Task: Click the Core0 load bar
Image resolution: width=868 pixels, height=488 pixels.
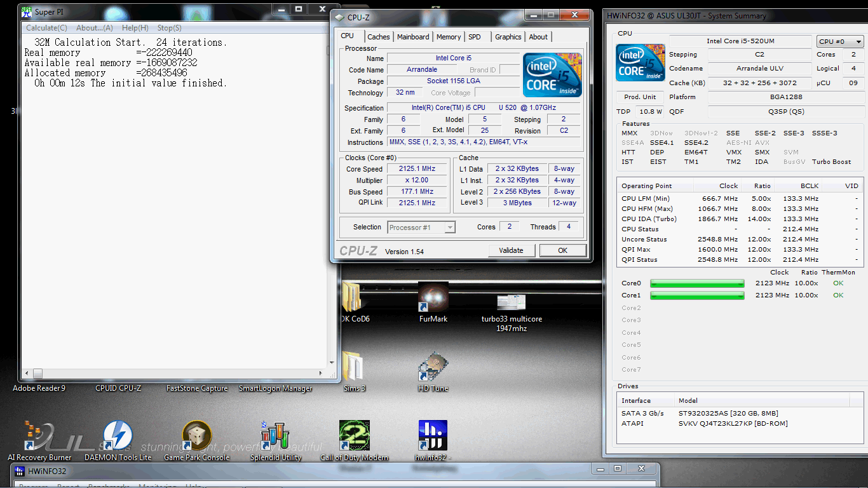Action: pos(697,283)
